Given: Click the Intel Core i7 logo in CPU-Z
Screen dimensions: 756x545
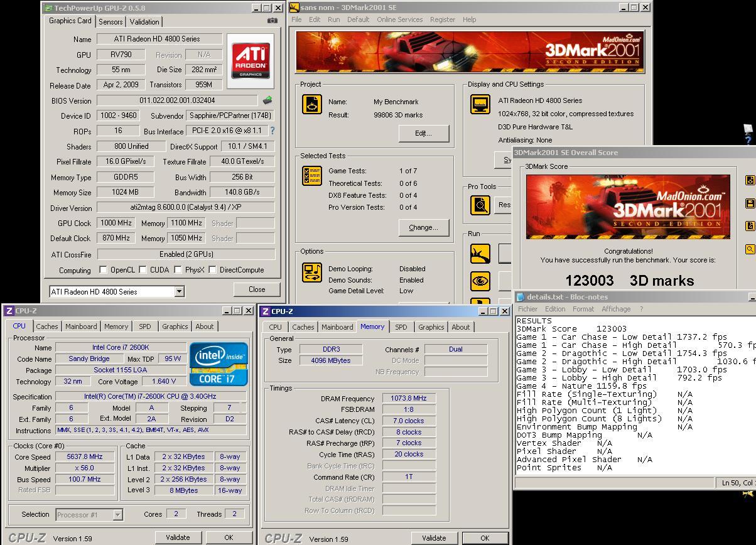Looking at the screenshot, I should (x=219, y=364).
